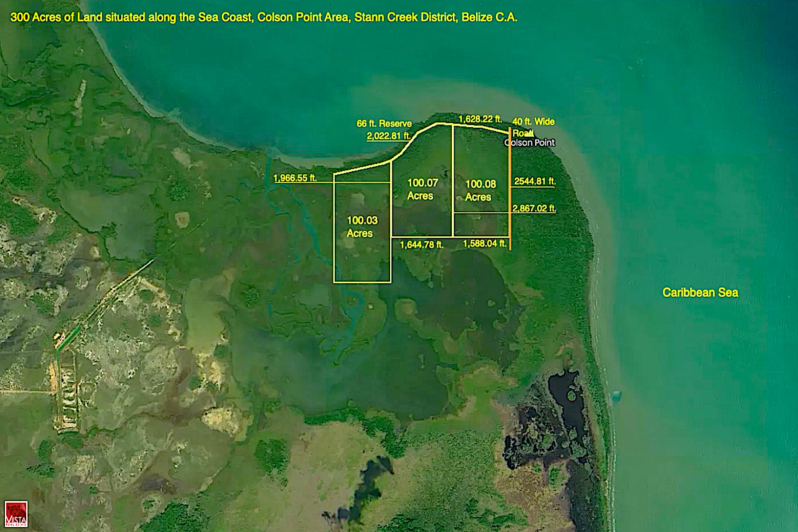Screen dimensions: 798x532
Task: Click the 2,022.81 ft. measurement
Action: 389,136
